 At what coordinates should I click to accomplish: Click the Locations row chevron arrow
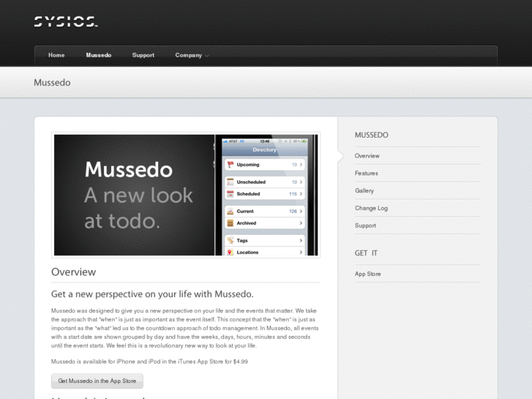[301, 253]
